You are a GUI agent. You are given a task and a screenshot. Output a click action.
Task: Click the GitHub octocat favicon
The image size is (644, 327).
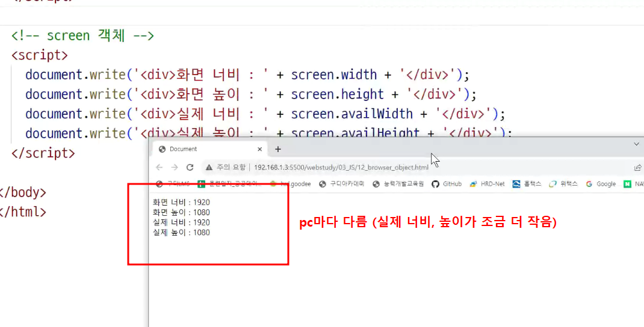click(x=435, y=184)
